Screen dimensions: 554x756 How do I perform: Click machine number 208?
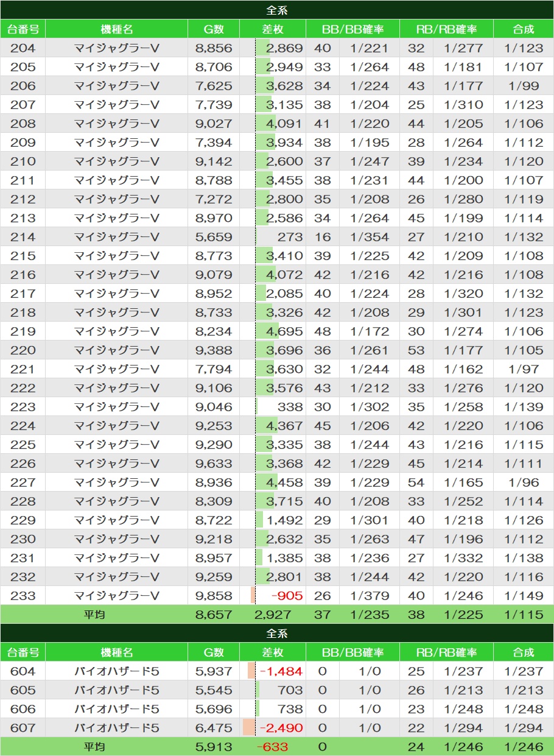coord(23,124)
